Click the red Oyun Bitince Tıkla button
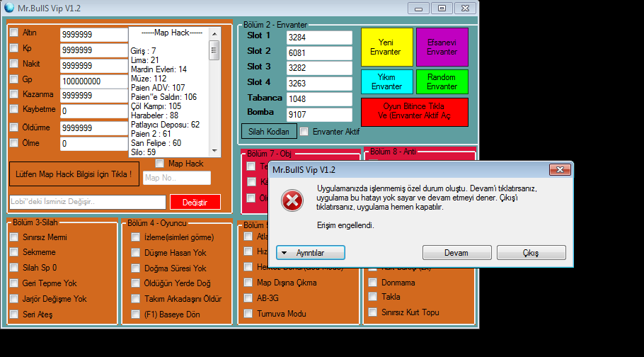Screen dimensions: 644x357 (x=415, y=112)
